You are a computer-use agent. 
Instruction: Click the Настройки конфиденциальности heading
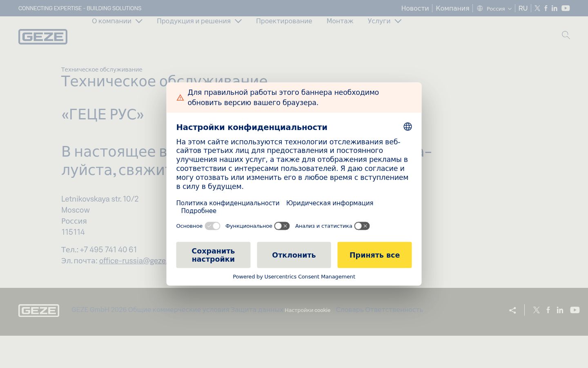coord(252,127)
